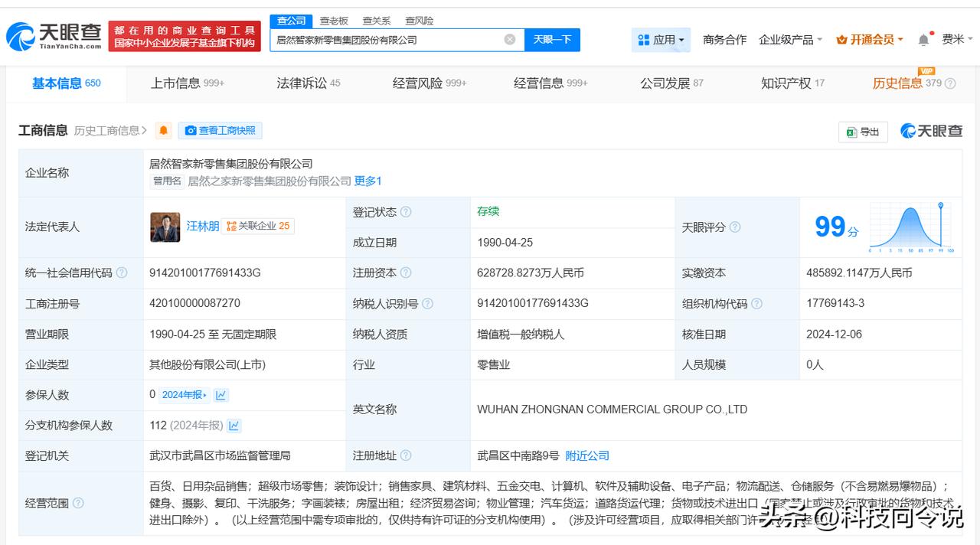
Task: Click the red promotional banner beside the logo
Action: point(185,36)
